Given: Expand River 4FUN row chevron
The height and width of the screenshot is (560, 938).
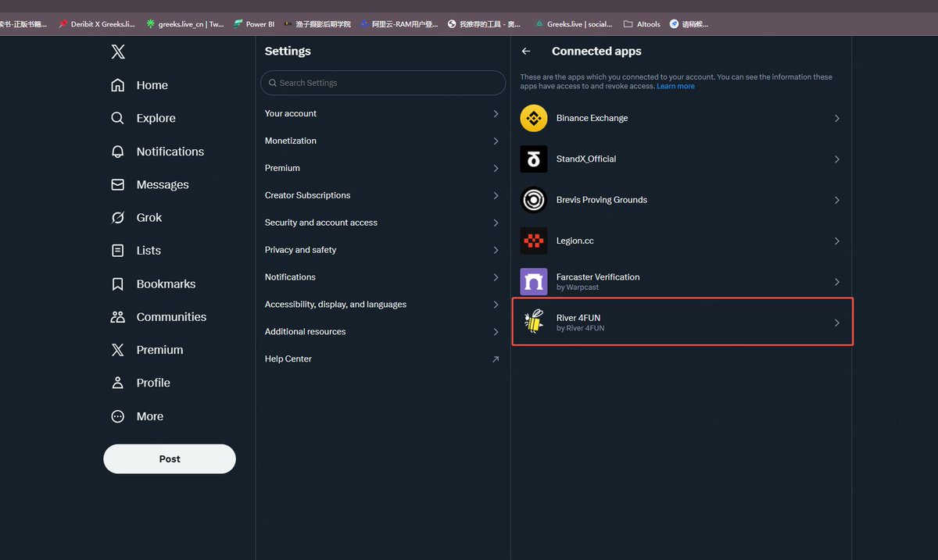Looking at the screenshot, I should 836,323.
